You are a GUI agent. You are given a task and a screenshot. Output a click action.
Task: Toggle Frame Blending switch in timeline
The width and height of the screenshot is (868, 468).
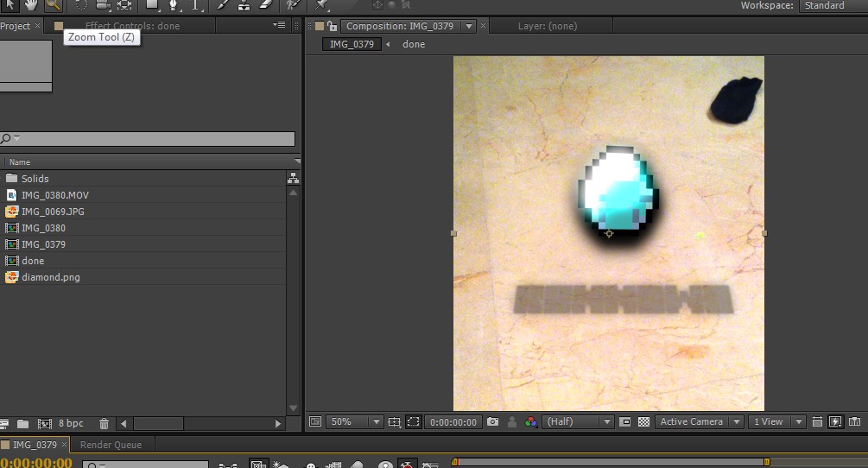(x=333, y=465)
